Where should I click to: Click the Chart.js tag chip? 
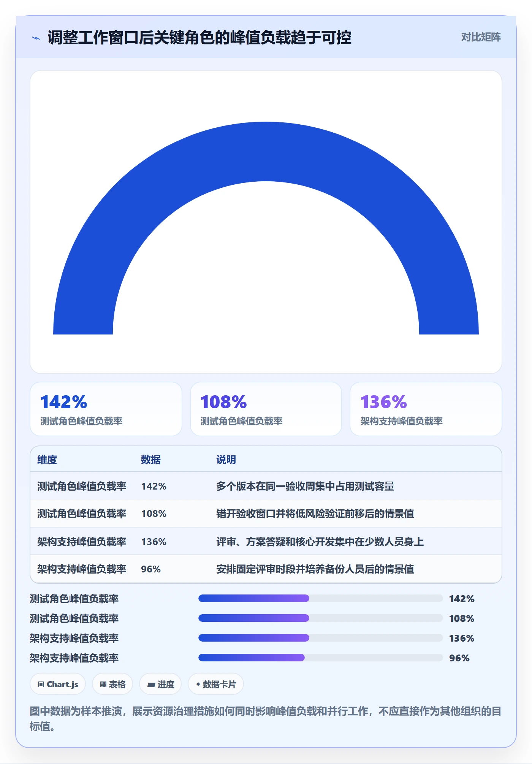pos(58,684)
